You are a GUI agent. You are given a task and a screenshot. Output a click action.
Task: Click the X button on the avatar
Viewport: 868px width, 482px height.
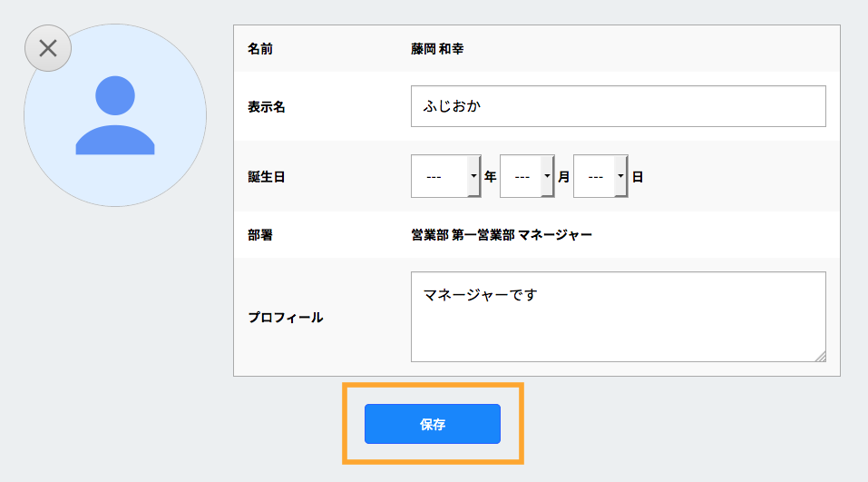point(48,48)
